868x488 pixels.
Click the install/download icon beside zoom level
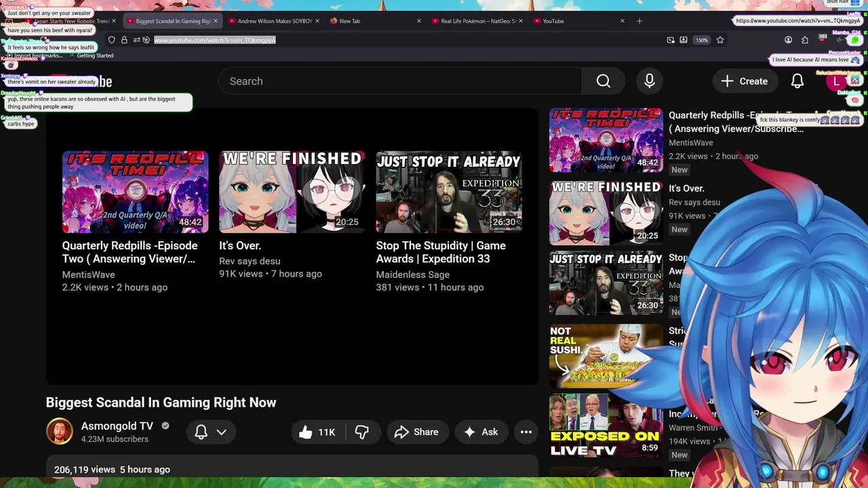684,40
